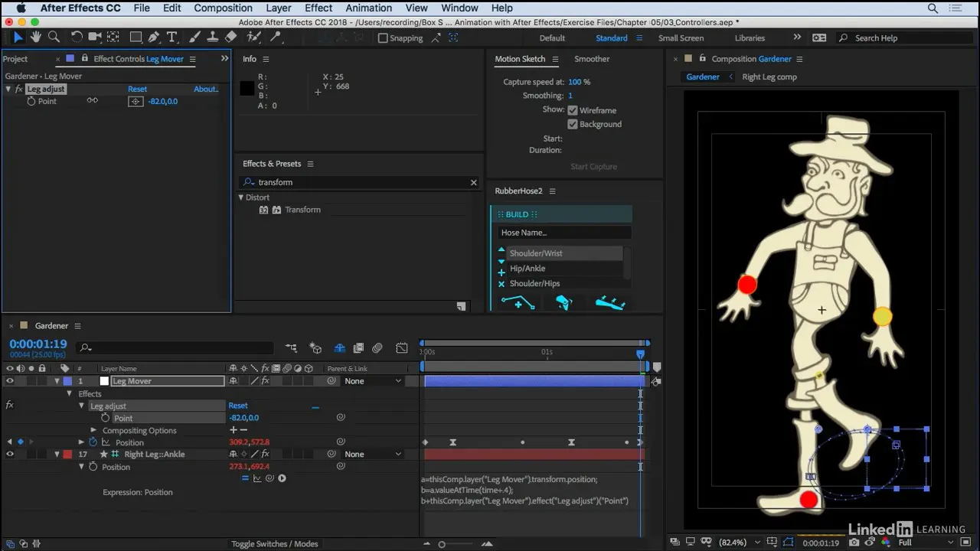The width and height of the screenshot is (980, 551).
Task: Expand Compositing Options twirl arrow
Action: coord(94,430)
